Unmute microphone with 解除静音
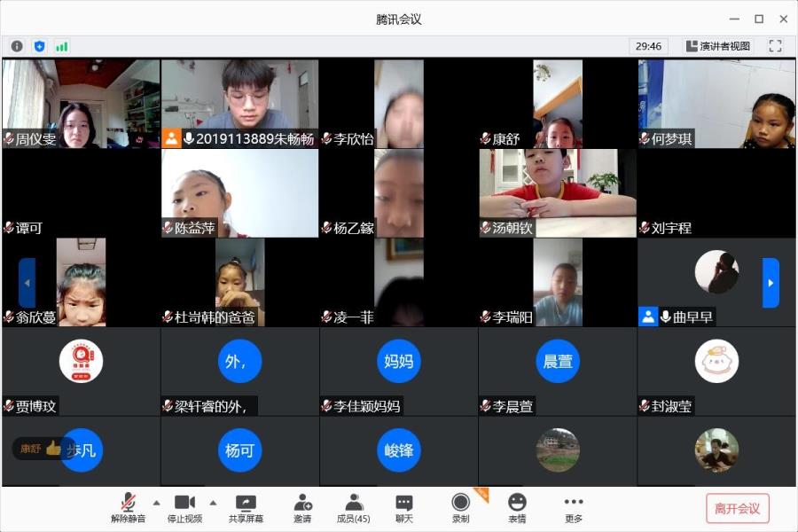Image resolution: width=798 pixels, height=532 pixels. pos(129,508)
